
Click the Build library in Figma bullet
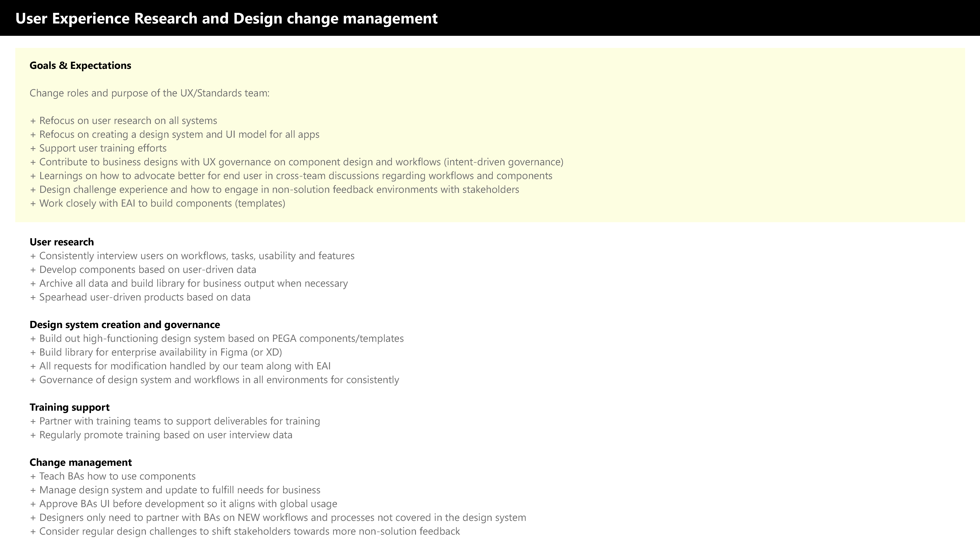tap(156, 352)
